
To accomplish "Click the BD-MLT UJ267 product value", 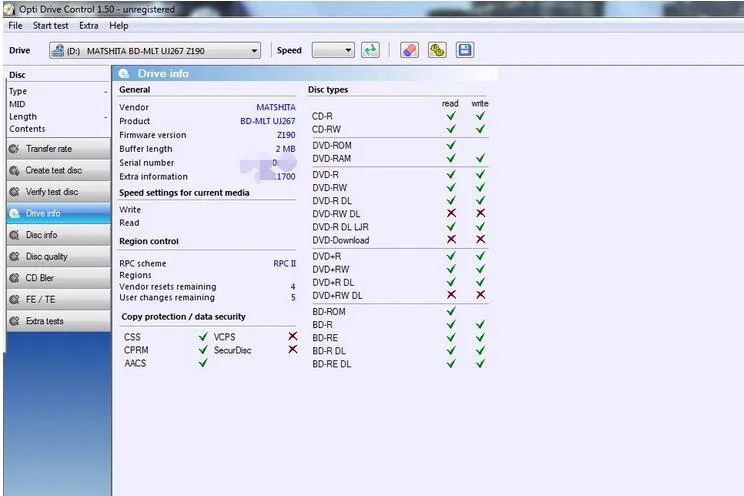I will [x=268, y=121].
